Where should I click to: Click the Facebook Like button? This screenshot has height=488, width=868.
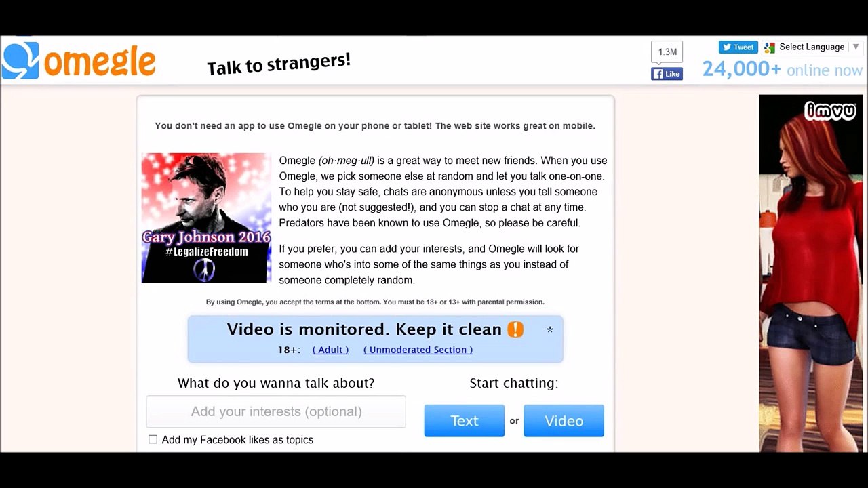click(x=667, y=74)
